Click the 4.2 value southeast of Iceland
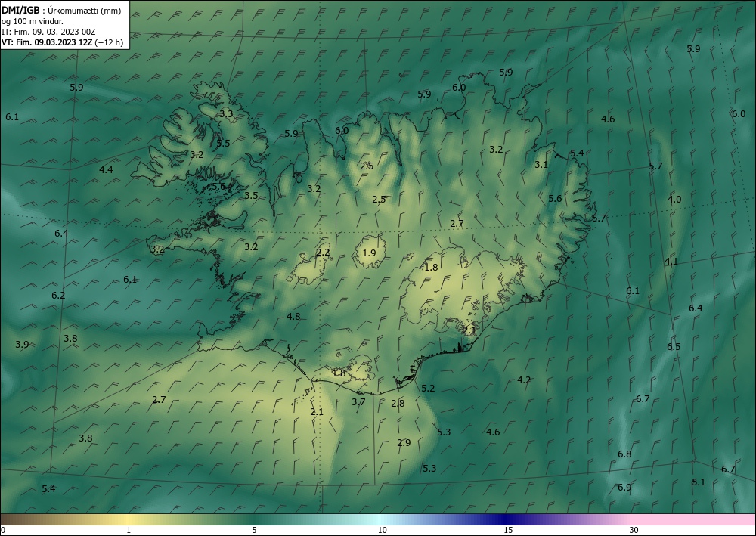The height and width of the screenshot is (536, 756). tap(524, 380)
